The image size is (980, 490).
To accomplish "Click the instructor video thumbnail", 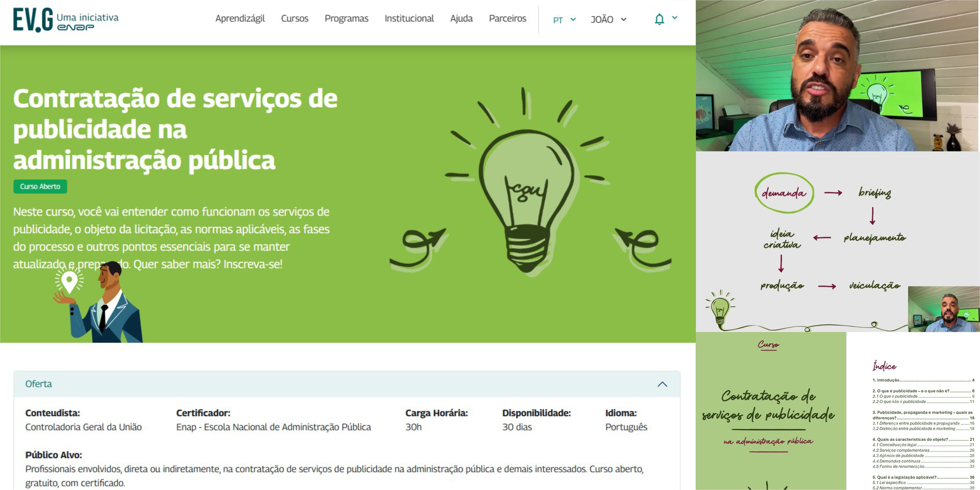I will coord(837,76).
